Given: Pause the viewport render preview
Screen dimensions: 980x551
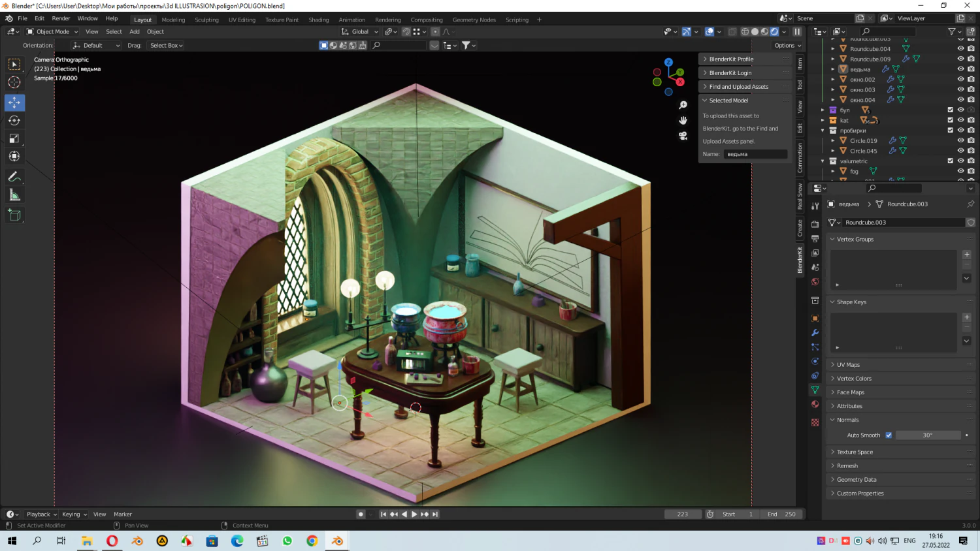Looking at the screenshot, I should pyautogui.click(x=797, y=31).
